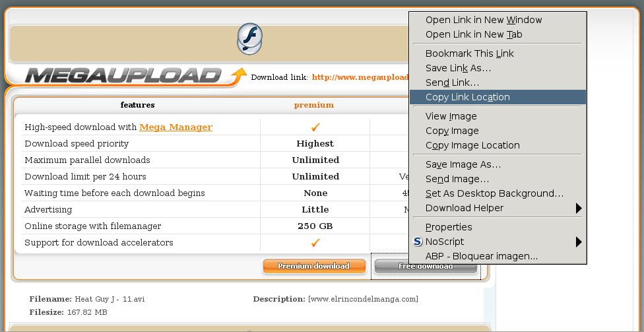Click the filename Heat Guy J - 11.avi
This screenshot has height=332, width=644.
pos(110,299)
